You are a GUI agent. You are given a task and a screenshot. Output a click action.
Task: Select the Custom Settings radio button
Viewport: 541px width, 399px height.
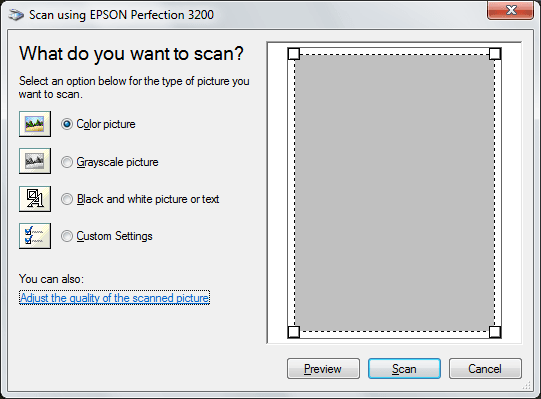(x=67, y=236)
